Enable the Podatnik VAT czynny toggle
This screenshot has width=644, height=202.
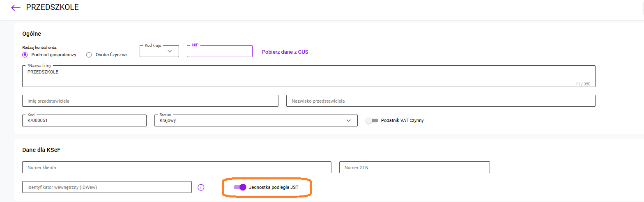372,120
